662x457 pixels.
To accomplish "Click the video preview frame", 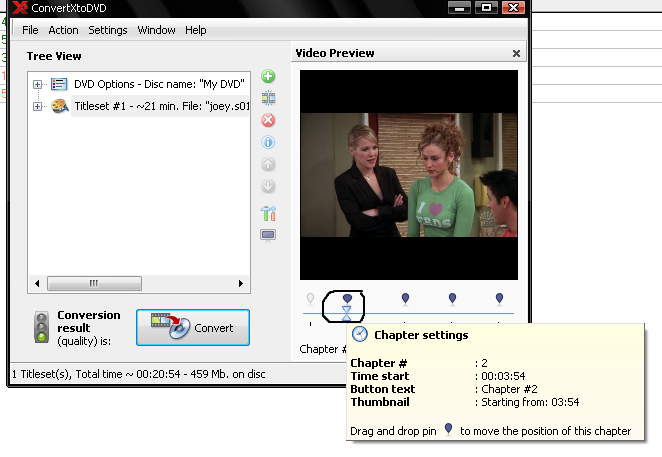I will (409, 175).
